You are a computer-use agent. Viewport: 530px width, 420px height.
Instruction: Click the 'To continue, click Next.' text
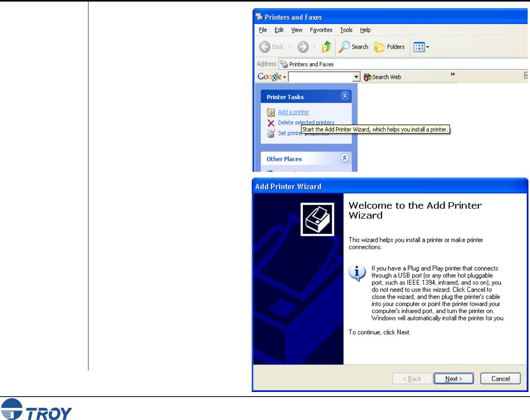(x=379, y=332)
